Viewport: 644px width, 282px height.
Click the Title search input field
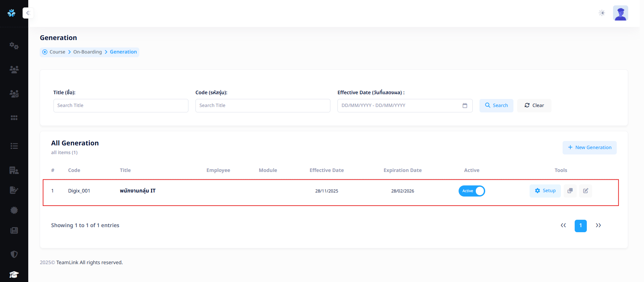tap(121, 106)
